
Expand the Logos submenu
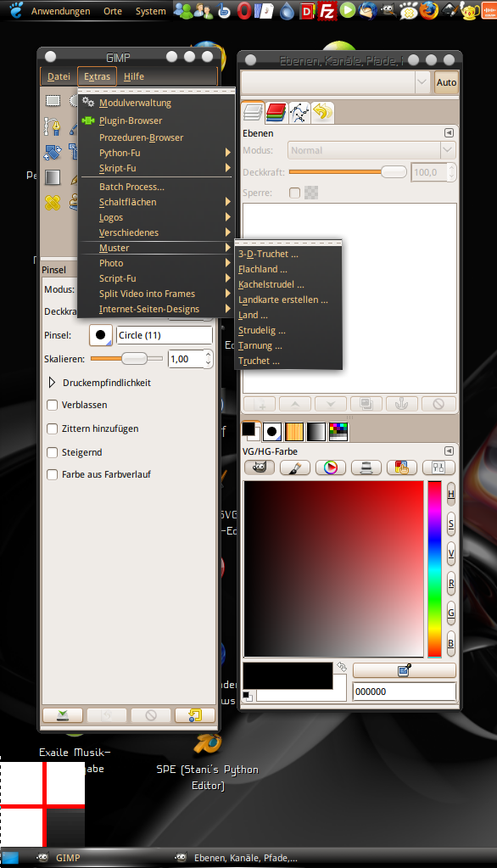pyautogui.click(x=157, y=217)
